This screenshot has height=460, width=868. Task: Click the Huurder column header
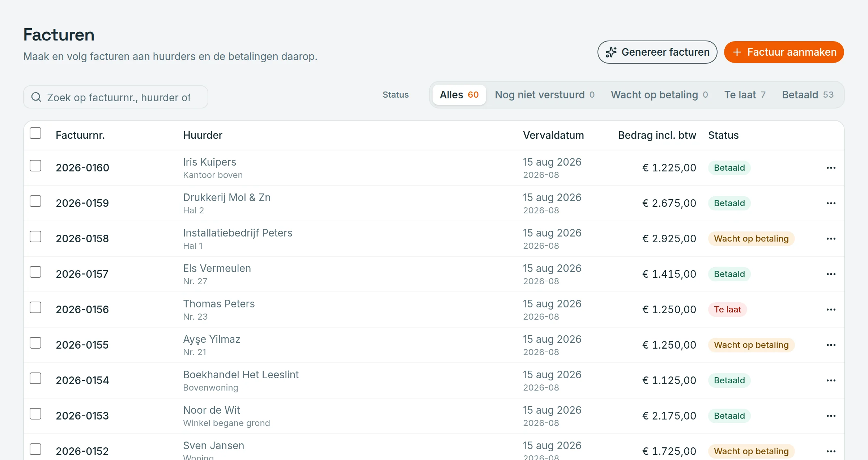click(203, 135)
